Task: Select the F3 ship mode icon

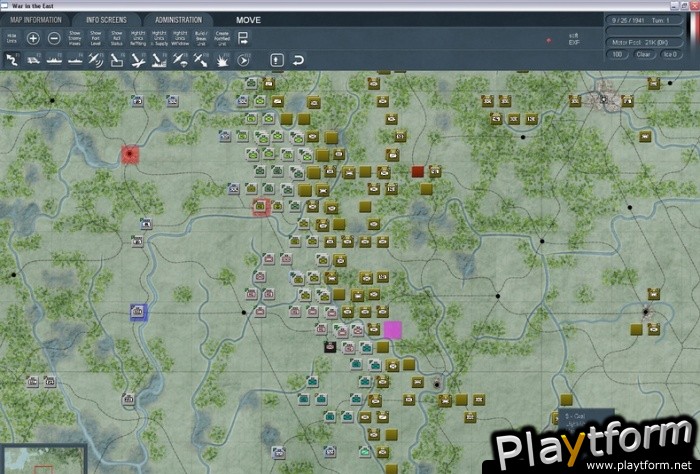Action: pos(54,60)
